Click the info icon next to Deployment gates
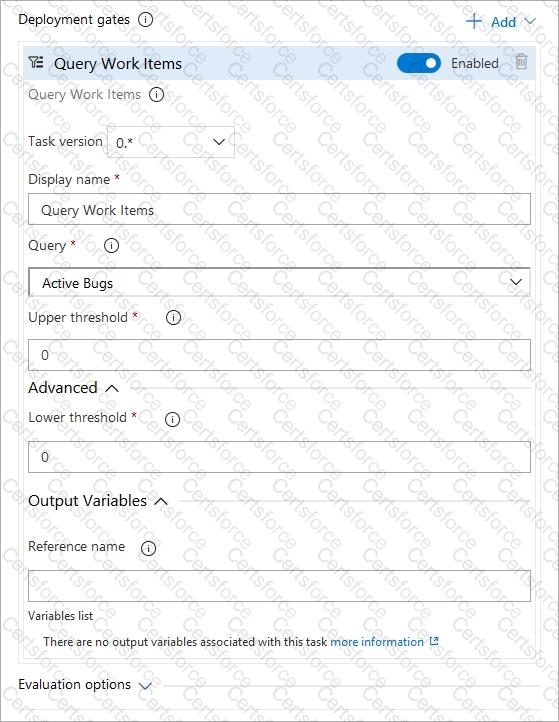 coord(146,20)
